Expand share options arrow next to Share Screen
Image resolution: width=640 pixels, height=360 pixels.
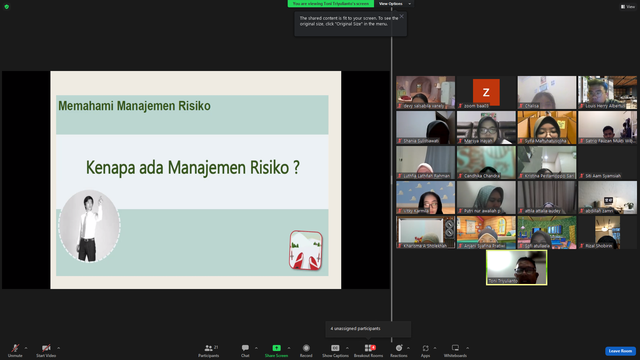click(289, 348)
